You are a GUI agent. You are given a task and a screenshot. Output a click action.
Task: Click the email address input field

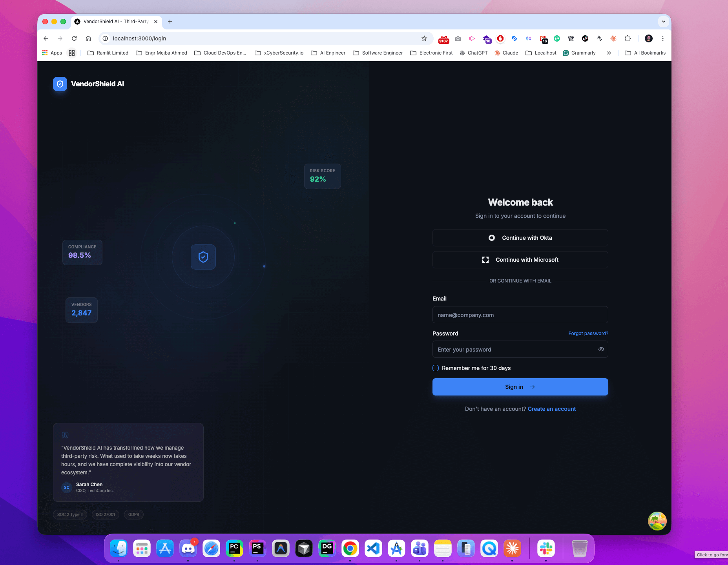[x=520, y=315]
